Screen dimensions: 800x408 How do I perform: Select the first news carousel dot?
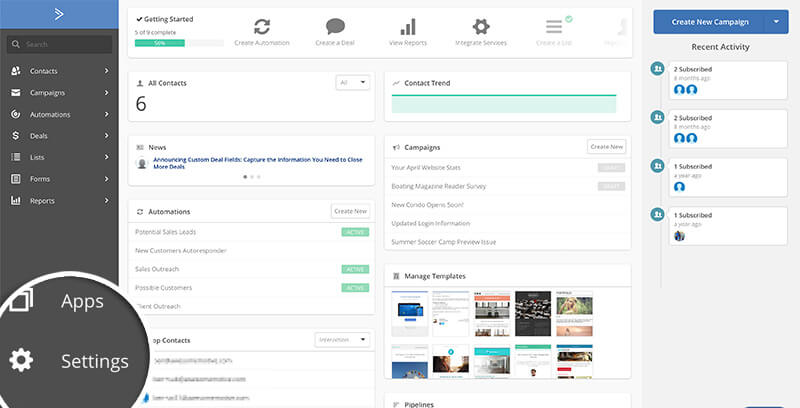pyautogui.click(x=245, y=177)
